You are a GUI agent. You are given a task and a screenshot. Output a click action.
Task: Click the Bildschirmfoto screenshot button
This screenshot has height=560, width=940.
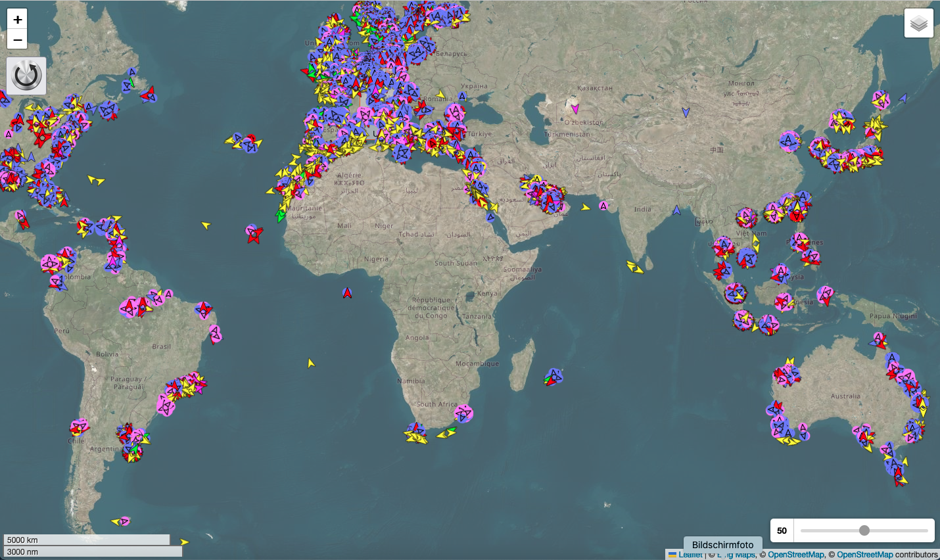[x=722, y=545]
